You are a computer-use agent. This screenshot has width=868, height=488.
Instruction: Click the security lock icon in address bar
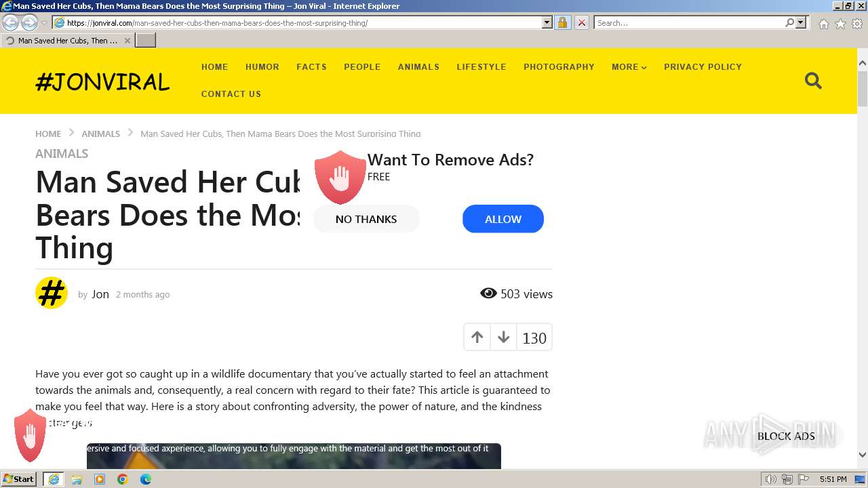click(562, 23)
